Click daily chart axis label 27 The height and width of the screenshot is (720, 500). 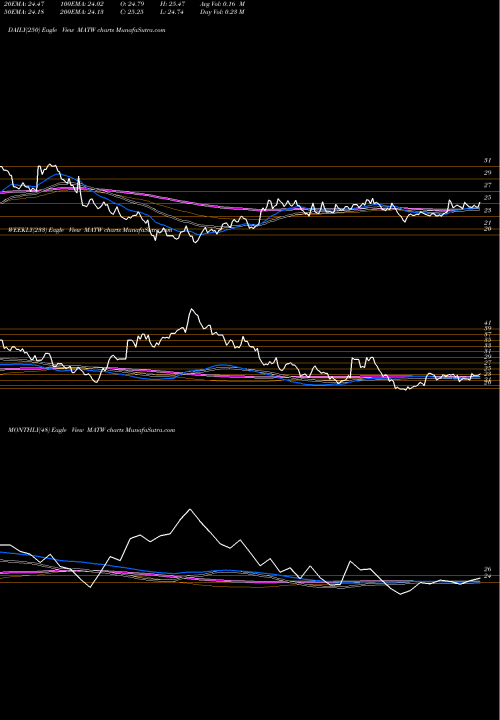pos(487,185)
